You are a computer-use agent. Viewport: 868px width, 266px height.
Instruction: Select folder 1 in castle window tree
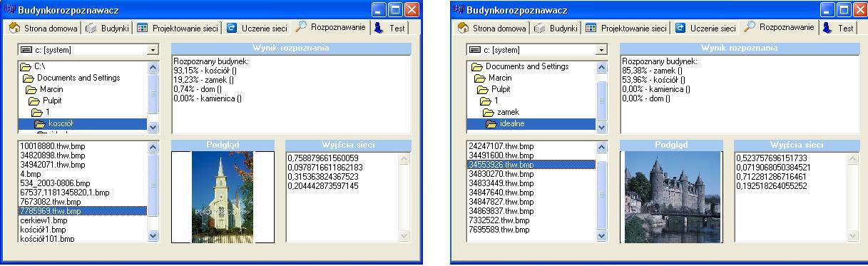pyautogui.click(x=496, y=101)
